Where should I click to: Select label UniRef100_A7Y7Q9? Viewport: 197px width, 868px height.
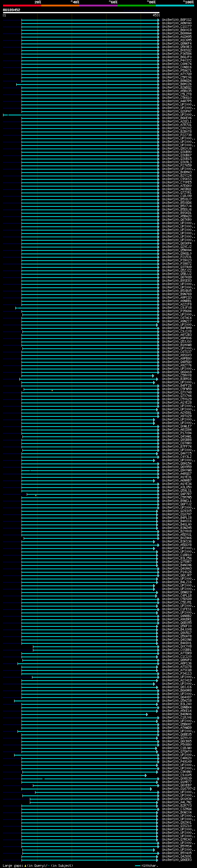[x=177, y=74]
